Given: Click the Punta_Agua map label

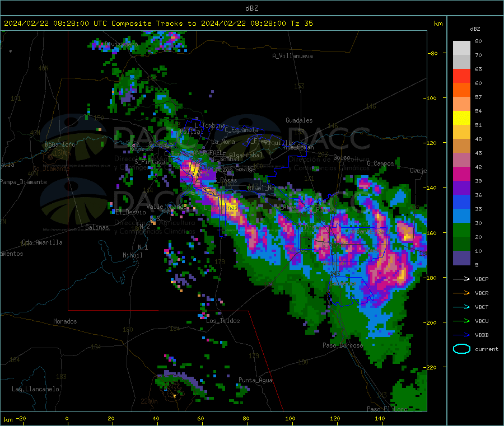Looking at the screenshot, I should [255, 380].
